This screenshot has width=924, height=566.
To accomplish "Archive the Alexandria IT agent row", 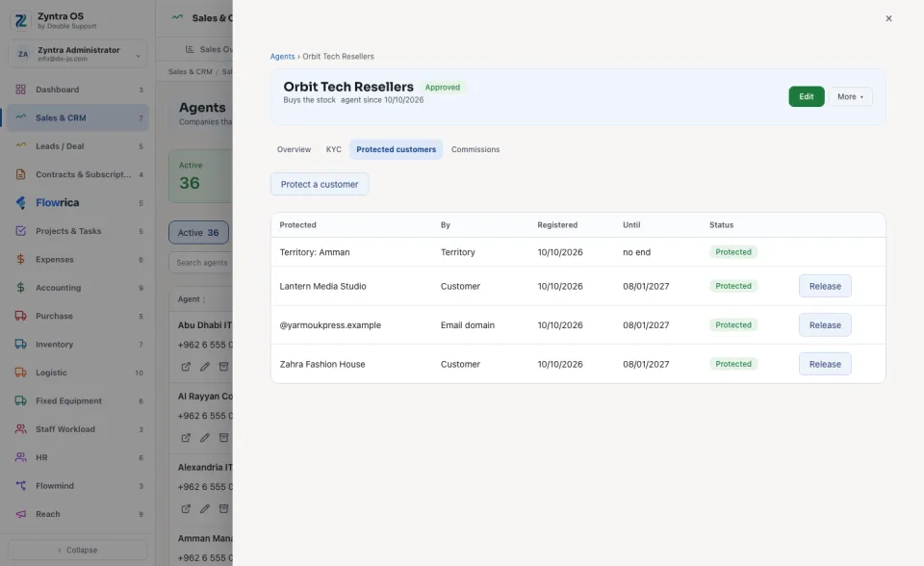I will tap(223, 509).
